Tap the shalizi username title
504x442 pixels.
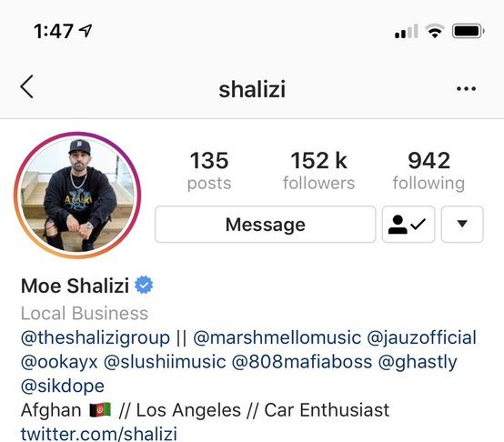click(252, 89)
